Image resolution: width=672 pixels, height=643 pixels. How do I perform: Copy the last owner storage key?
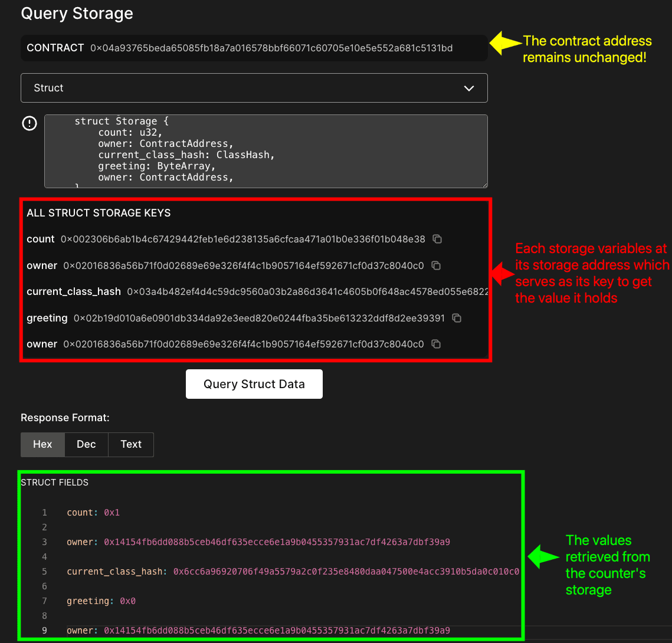(436, 344)
